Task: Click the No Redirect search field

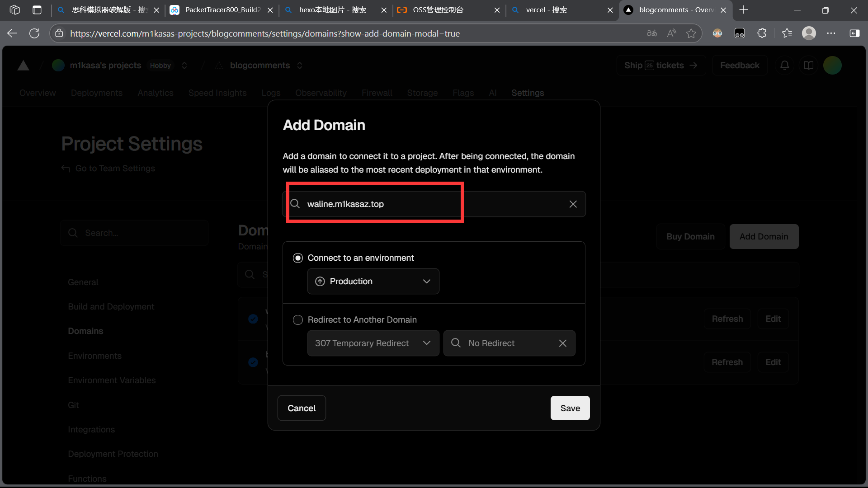Action: click(509, 343)
